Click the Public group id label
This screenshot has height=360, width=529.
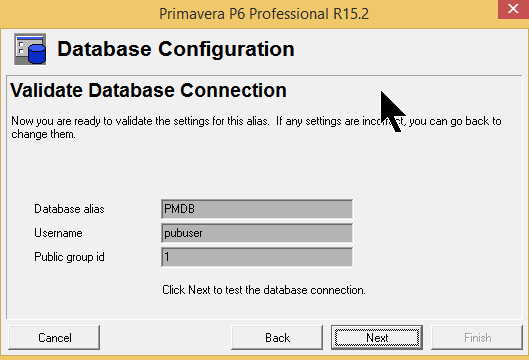point(69,257)
